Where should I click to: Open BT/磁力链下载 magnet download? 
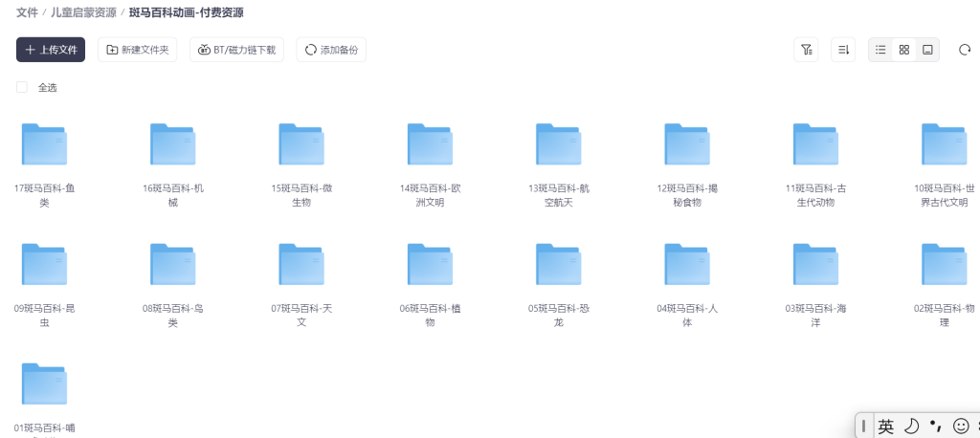[x=236, y=50]
